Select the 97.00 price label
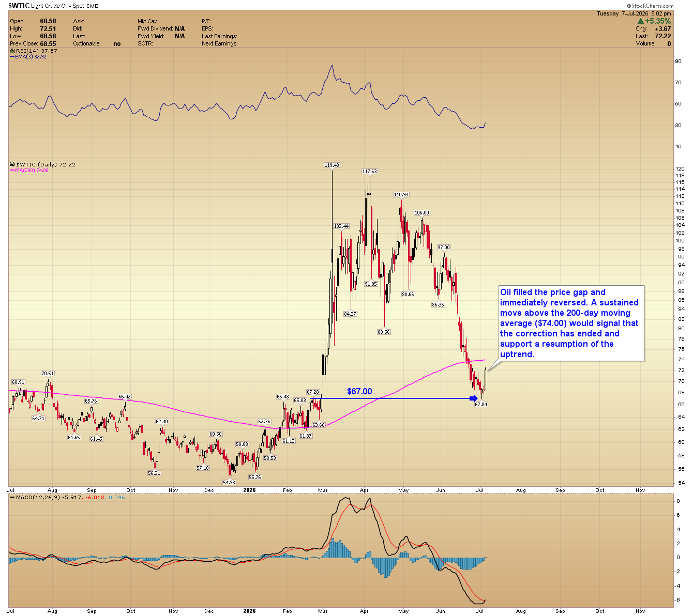 click(444, 248)
